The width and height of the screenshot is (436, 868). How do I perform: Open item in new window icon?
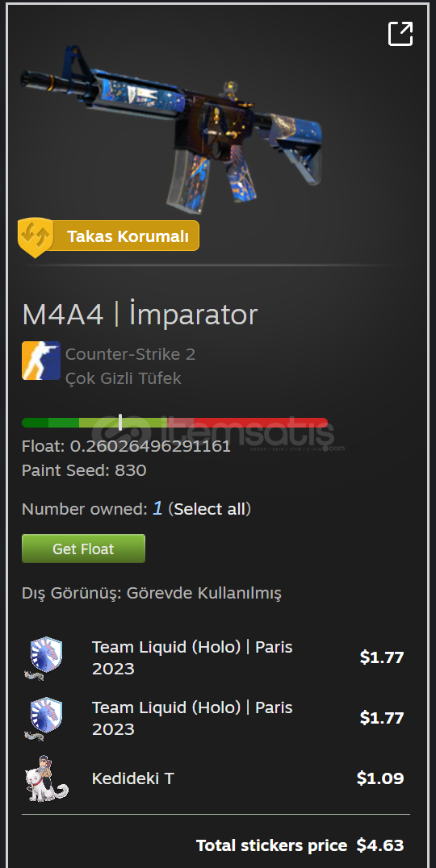[x=400, y=34]
